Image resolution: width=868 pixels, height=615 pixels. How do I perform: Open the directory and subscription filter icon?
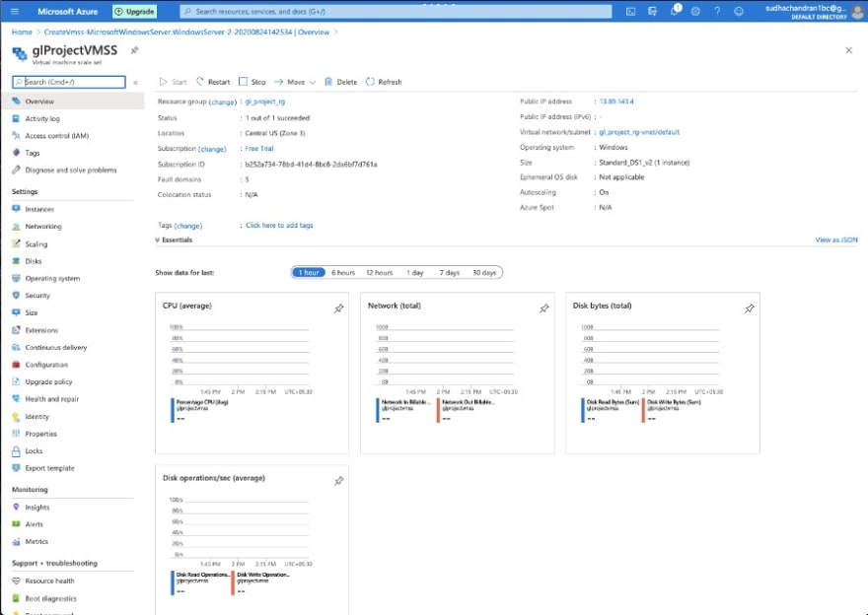(652, 11)
